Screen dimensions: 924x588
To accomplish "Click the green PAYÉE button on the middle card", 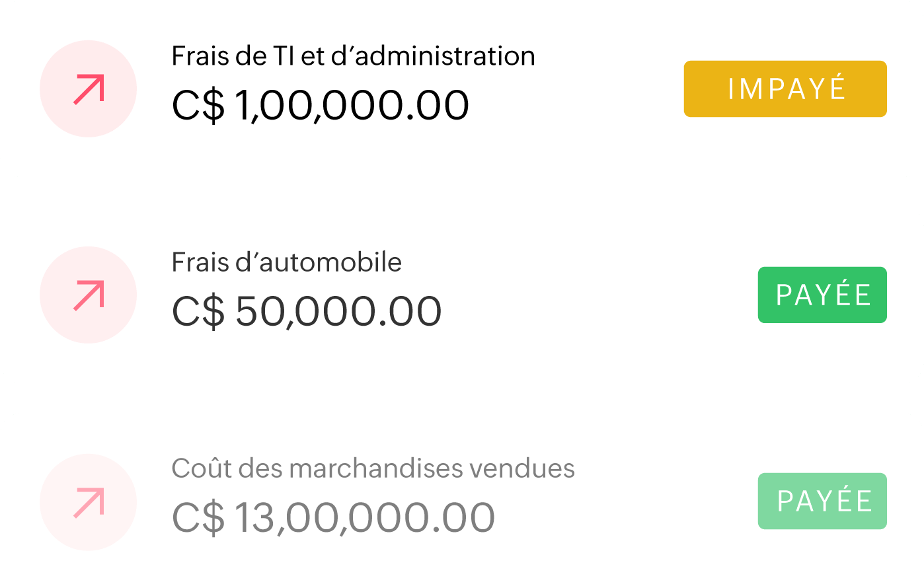I will (822, 295).
